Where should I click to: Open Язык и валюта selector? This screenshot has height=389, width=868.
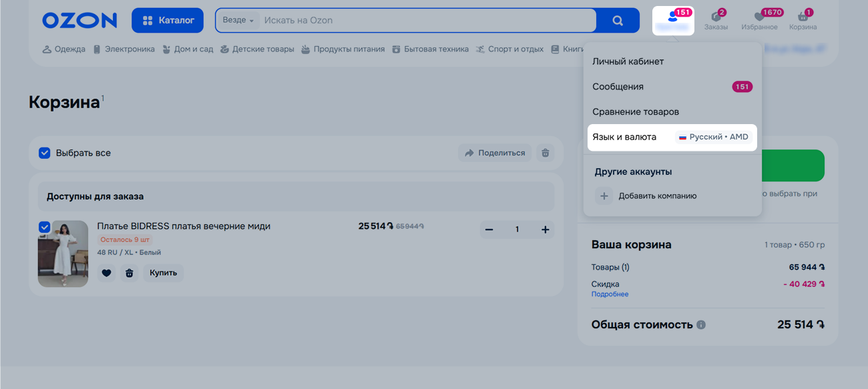click(671, 137)
